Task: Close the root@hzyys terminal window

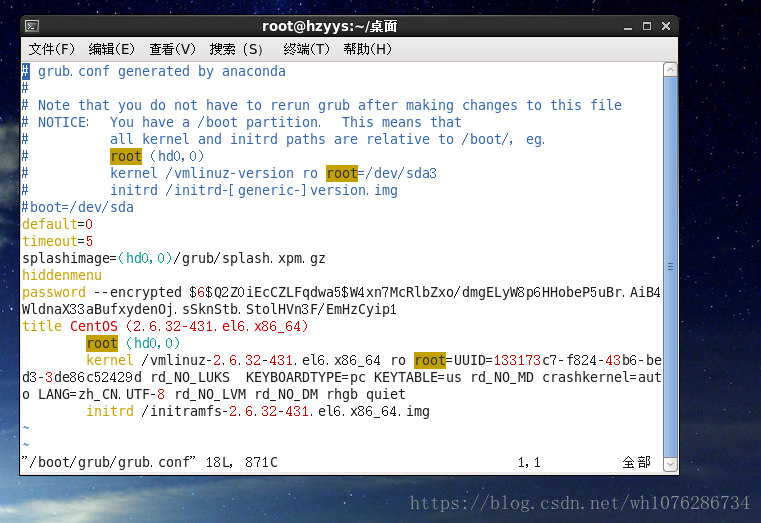Action: 666,26
